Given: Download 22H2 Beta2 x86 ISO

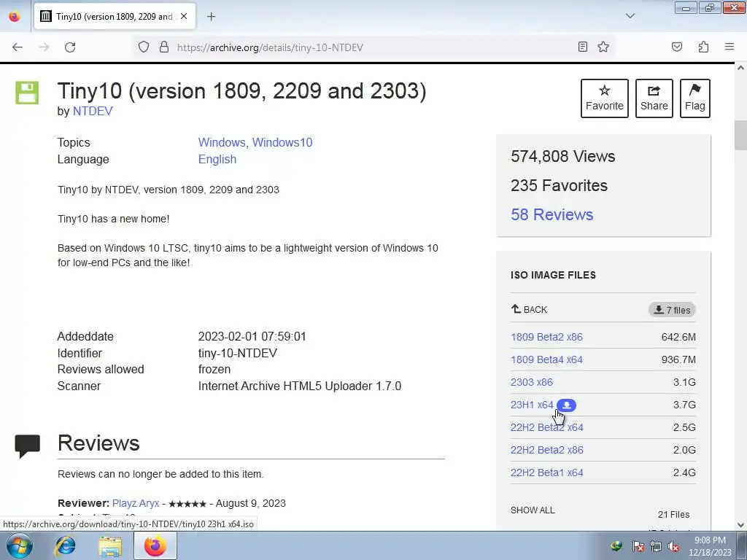Looking at the screenshot, I should (x=547, y=450).
